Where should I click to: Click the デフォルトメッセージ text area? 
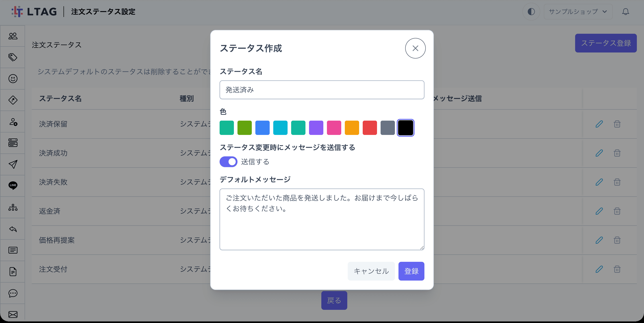coord(322,219)
